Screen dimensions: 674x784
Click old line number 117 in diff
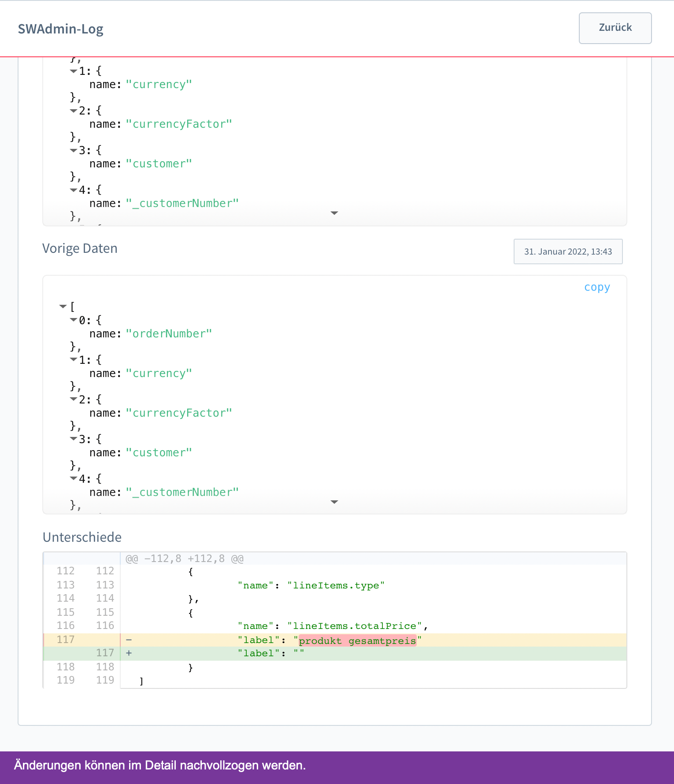coord(65,640)
